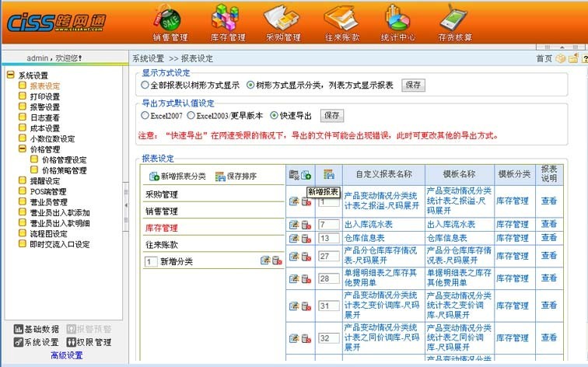Click delete icon for 仓库信息表 row
The height and width of the screenshot is (367, 588).
tap(306, 238)
